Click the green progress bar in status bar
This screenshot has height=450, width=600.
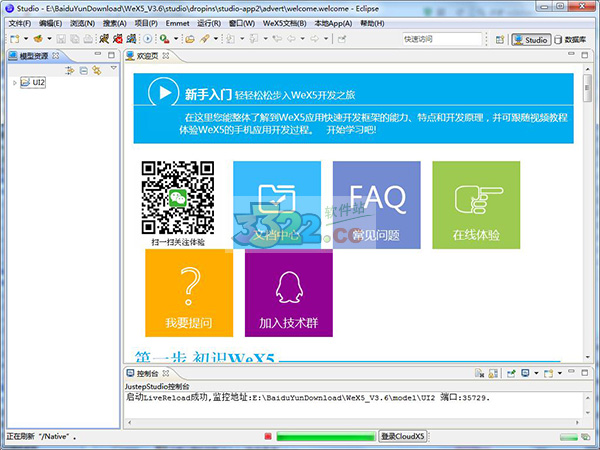click(325, 437)
